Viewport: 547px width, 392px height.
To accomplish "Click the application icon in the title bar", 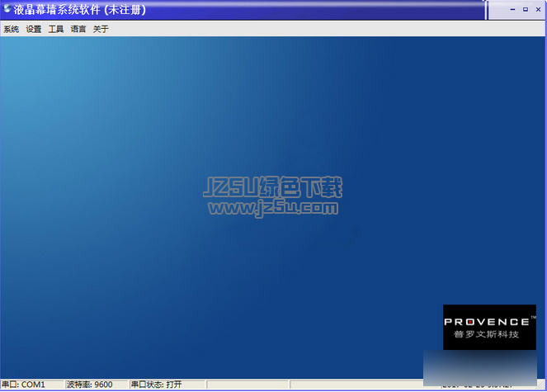I will click(7, 9).
